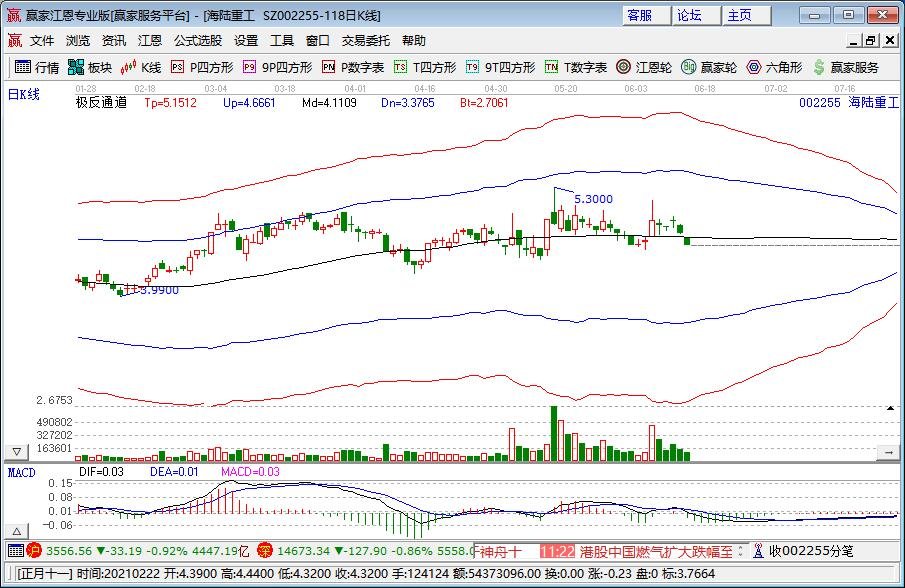Click the right arrow button beside volume panel
Image resolution: width=905 pixels, height=588 pixels.
pos(888,452)
